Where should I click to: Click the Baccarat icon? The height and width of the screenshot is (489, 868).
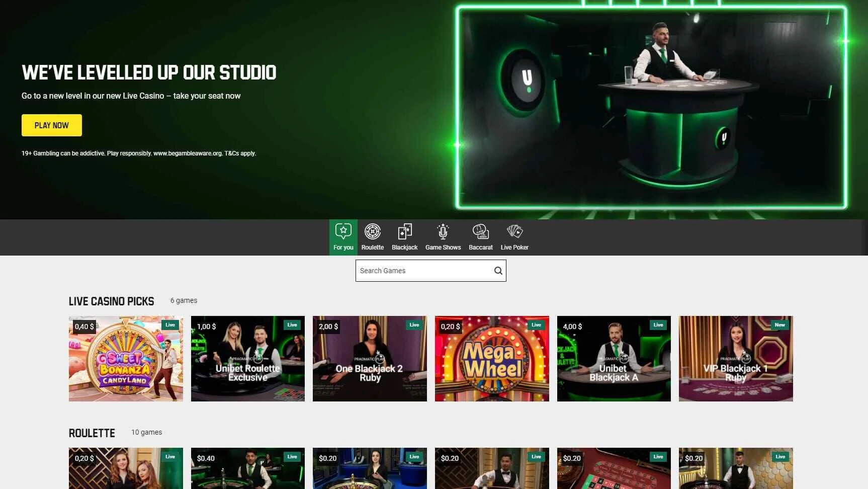[480, 231]
